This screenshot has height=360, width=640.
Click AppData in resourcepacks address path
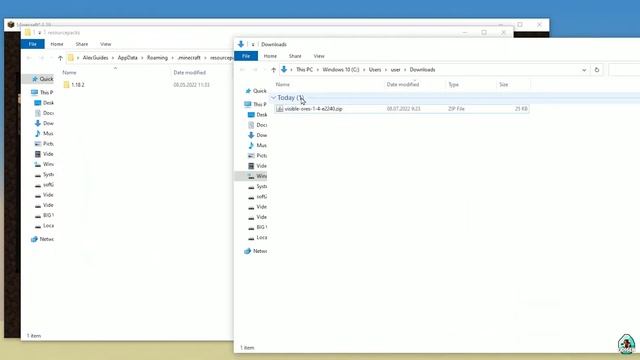127,58
